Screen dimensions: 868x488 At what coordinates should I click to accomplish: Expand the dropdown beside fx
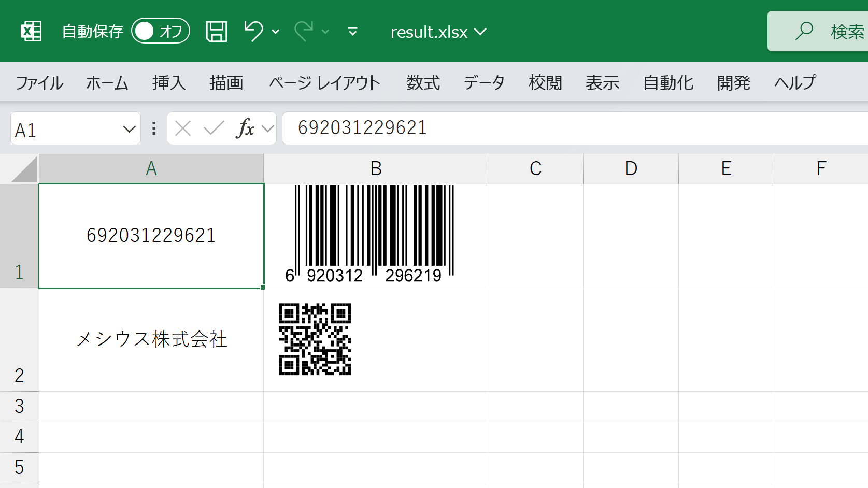point(267,128)
